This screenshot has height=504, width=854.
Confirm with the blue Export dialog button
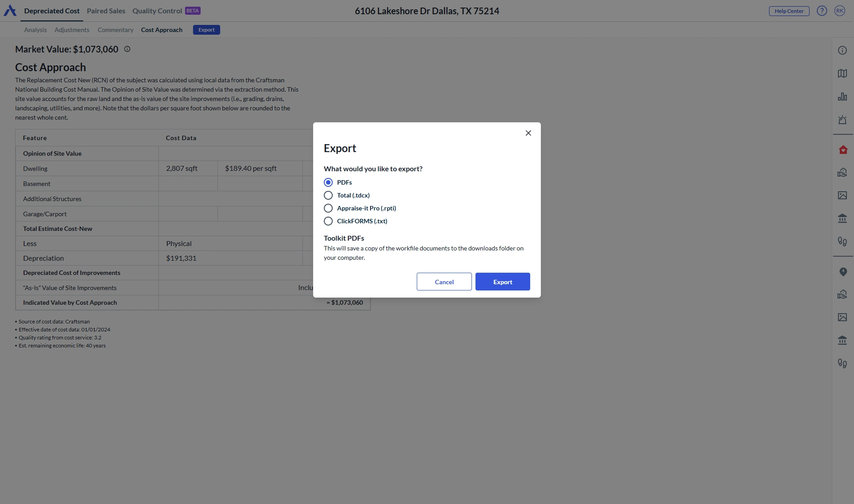click(503, 282)
